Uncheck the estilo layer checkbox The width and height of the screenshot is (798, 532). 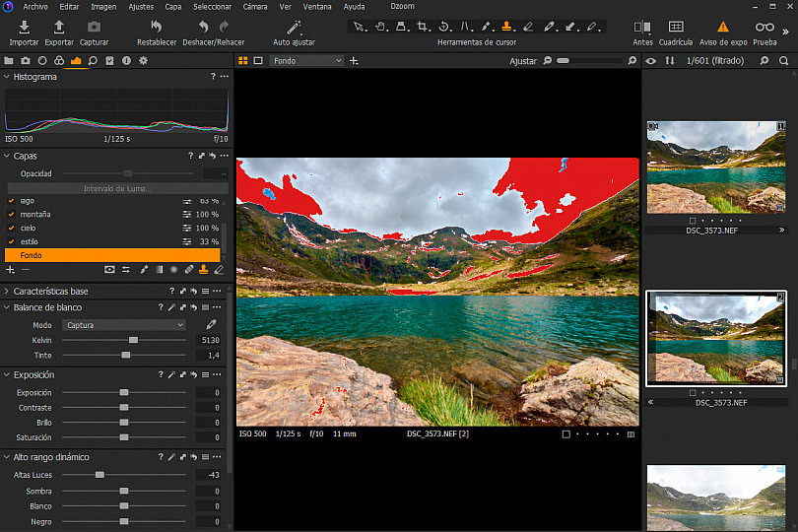11,241
